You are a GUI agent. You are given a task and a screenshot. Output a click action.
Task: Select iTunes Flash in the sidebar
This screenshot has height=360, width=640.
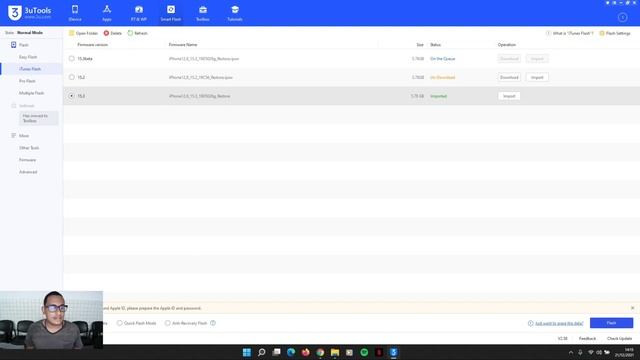[30, 69]
